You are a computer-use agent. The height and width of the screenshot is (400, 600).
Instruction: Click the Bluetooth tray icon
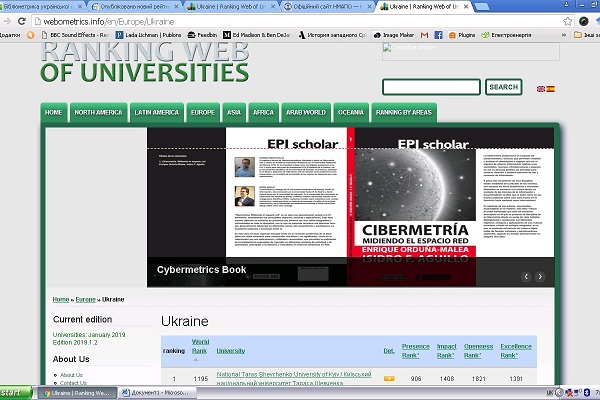[587, 393]
